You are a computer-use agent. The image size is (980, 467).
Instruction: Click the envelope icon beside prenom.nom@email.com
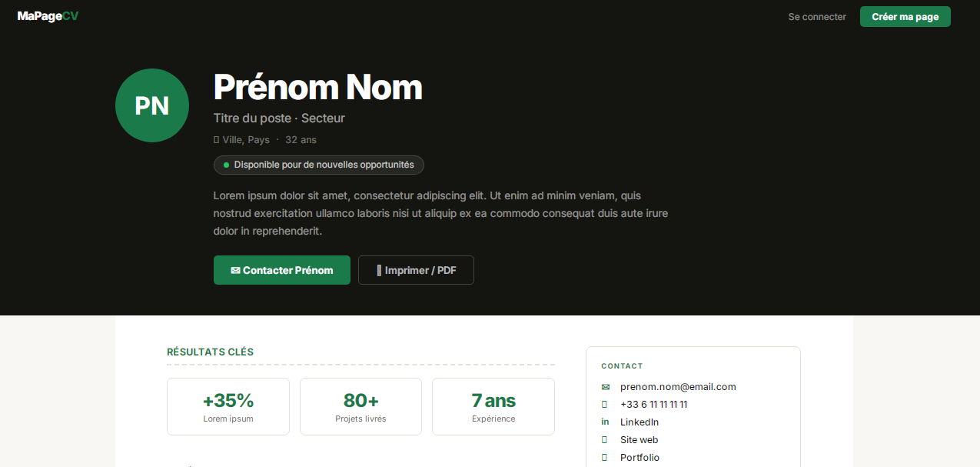pyautogui.click(x=605, y=387)
